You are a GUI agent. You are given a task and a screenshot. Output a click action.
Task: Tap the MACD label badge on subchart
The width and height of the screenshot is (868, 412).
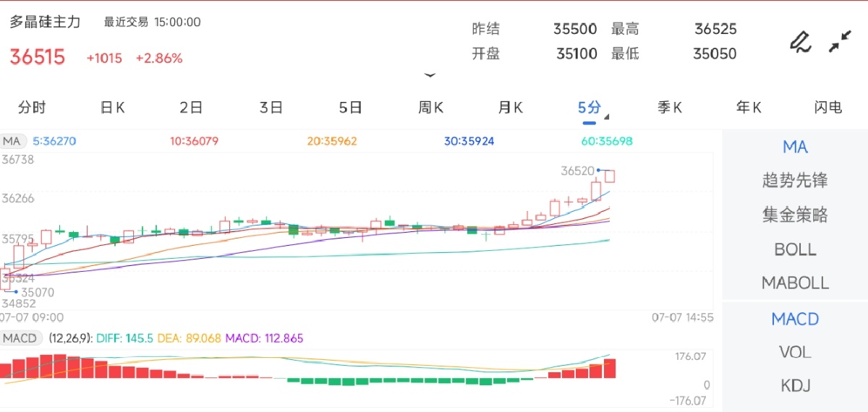click(21, 338)
